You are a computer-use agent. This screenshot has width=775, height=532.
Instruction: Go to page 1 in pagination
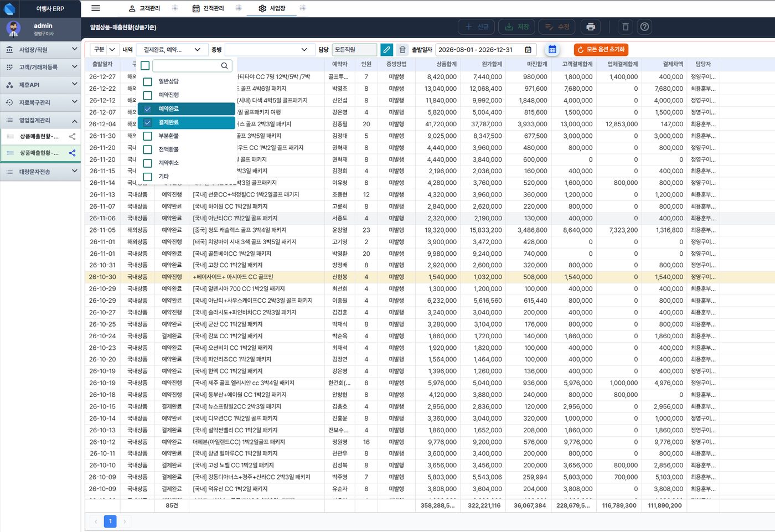110,521
